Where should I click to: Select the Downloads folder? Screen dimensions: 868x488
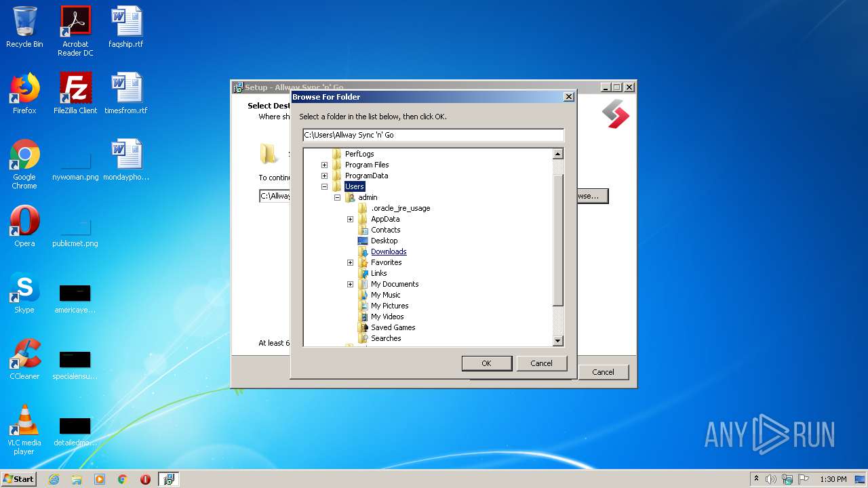click(389, 251)
